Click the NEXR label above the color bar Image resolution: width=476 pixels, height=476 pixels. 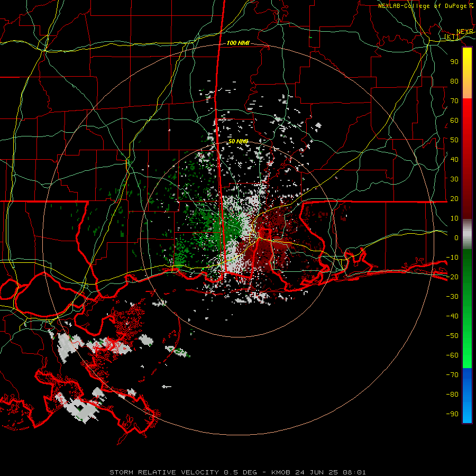pos(465,32)
